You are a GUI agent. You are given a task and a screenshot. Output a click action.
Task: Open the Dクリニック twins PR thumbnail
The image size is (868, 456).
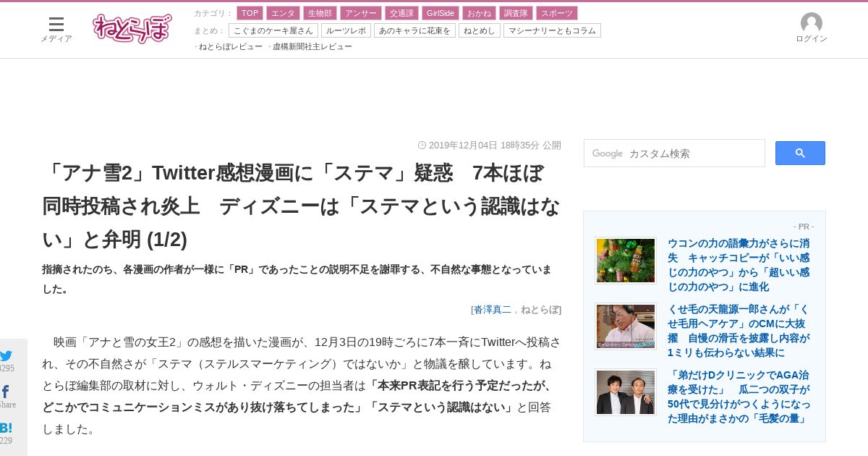[626, 392]
